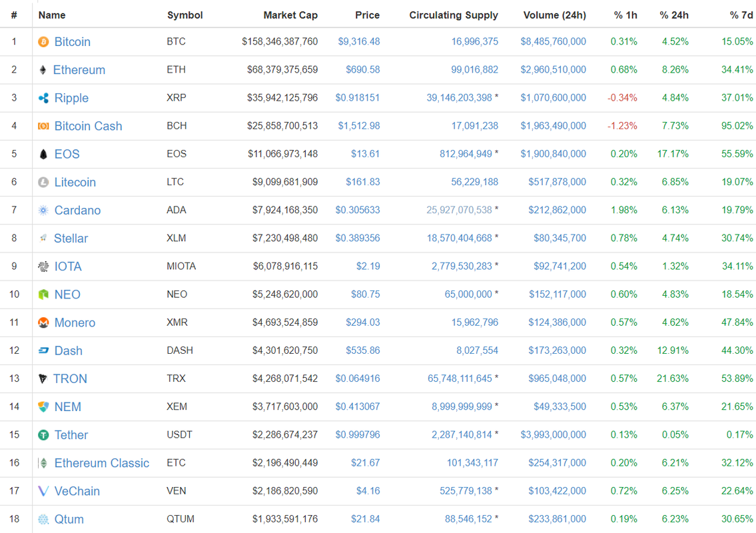
Task: Click the Ethereum Classic logo icon
Action: point(43,463)
